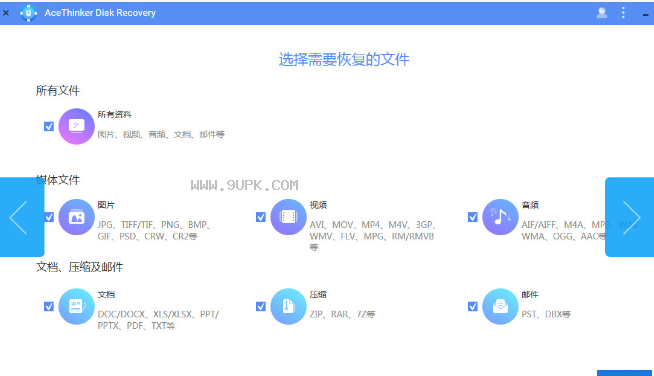Click the 图片 pictures category icon

point(76,217)
